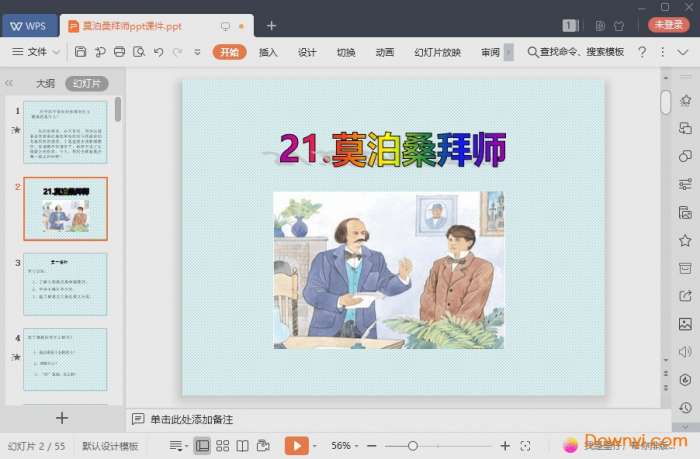Click the Undo icon
This screenshot has height=459, width=700.
(158, 52)
